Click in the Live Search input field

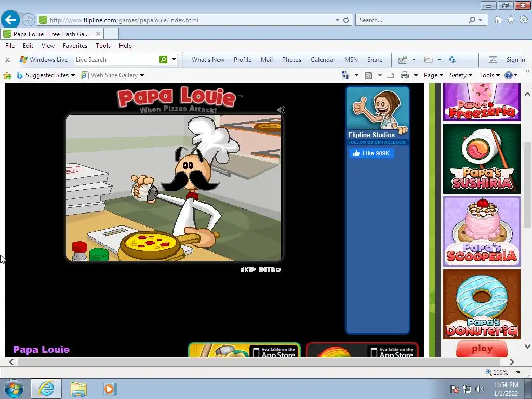(116, 60)
